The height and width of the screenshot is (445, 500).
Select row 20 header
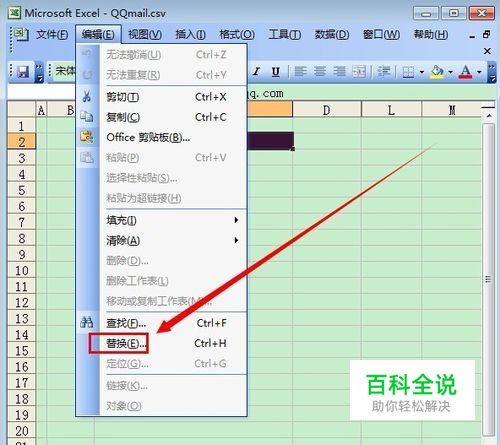tap(21, 431)
